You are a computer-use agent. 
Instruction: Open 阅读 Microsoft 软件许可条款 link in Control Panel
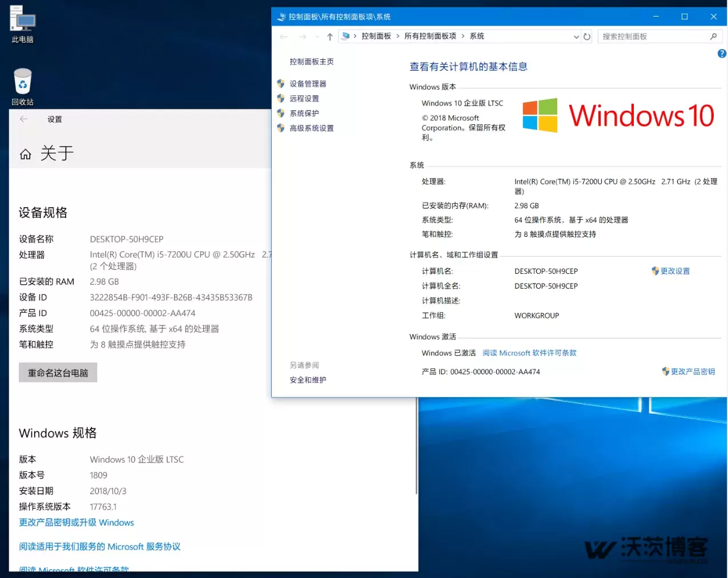tap(529, 353)
